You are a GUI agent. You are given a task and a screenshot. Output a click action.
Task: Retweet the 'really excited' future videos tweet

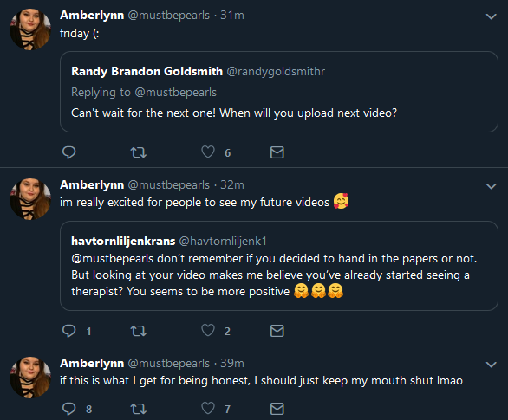pyautogui.click(x=139, y=331)
